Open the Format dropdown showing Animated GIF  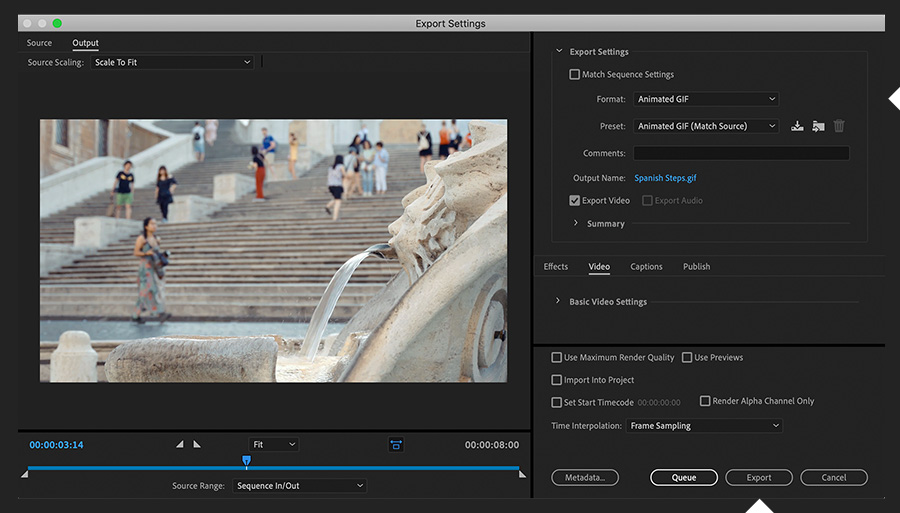click(x=705, y=99)
